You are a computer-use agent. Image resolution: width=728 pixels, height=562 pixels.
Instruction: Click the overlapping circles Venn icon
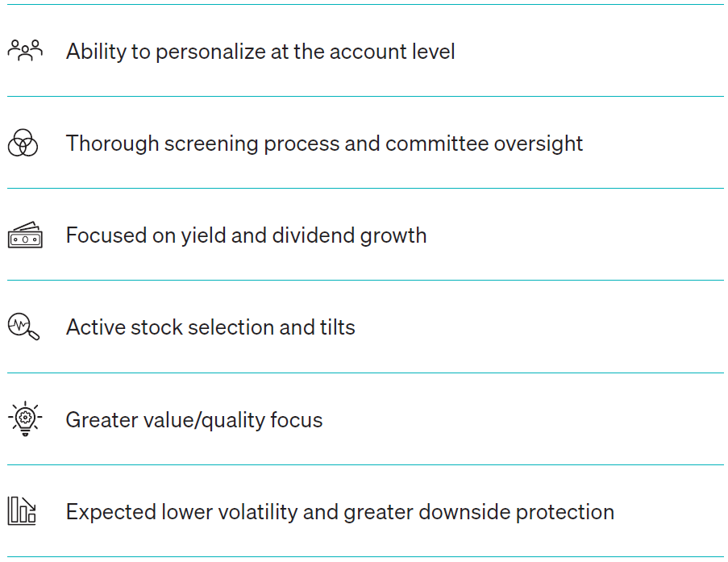[23, 143]
